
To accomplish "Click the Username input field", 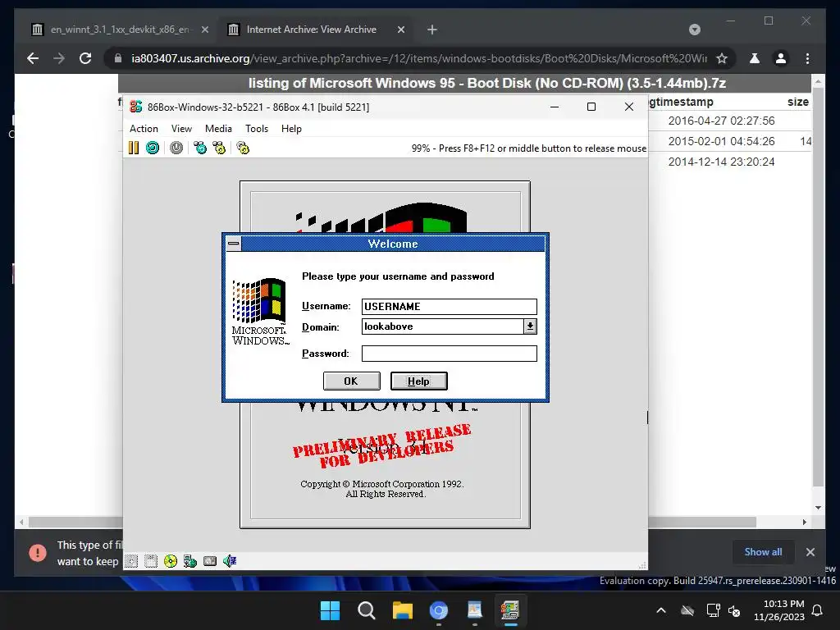I will pyautogui.click(x=449, y=307).
